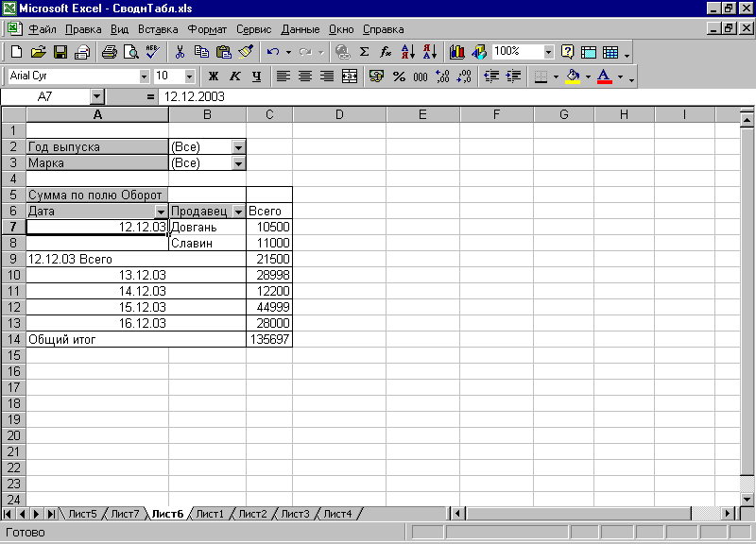This screenshot has width=756, height=544.
Task: Insert hyperlink globe icon
Action: click(343, 52)
